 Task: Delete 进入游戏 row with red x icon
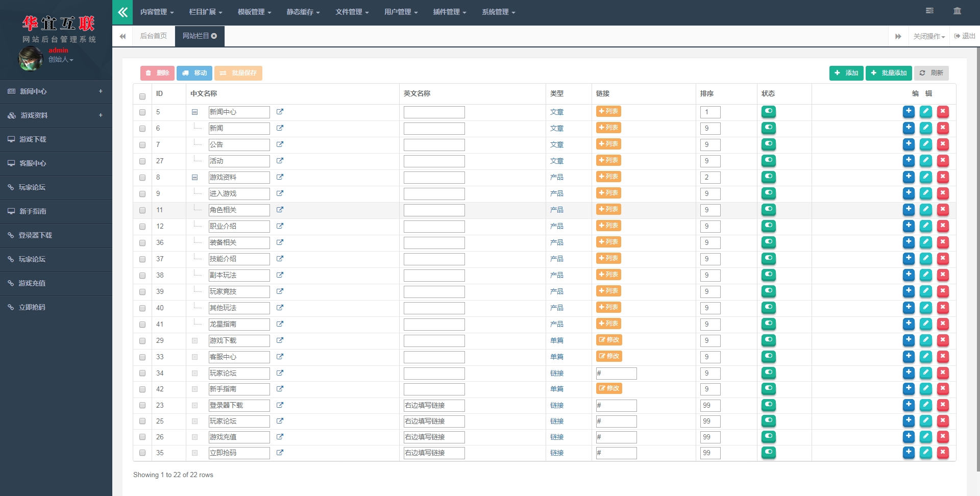tap(943, 193)
